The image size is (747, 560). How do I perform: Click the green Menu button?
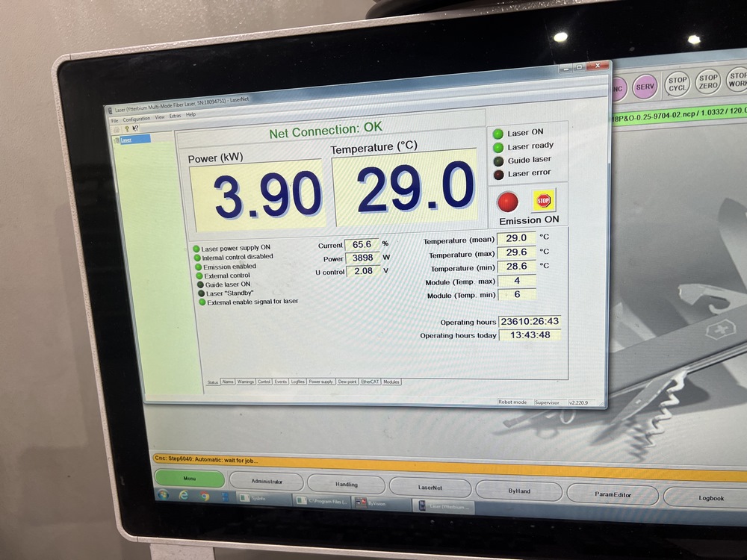point(190,479)
